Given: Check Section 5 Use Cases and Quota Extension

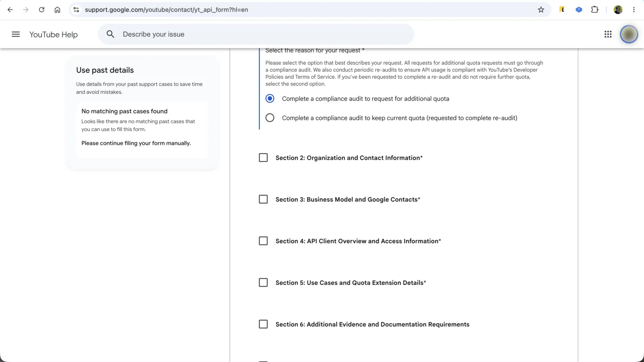Looking at the screenshot, I should [263, 283].
